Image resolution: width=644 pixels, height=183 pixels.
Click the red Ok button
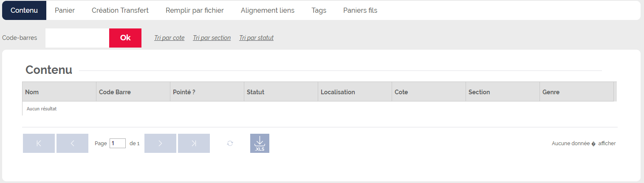pos(125,38)
